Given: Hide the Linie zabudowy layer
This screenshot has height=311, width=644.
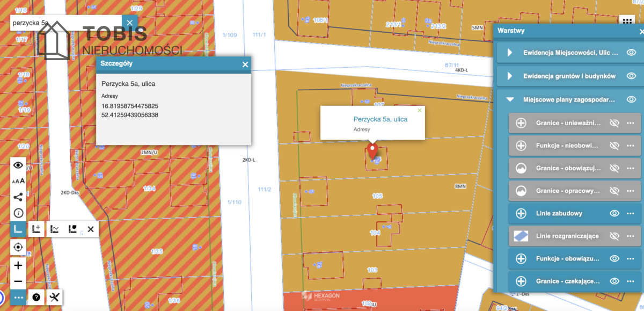Looking at the screenshot, I should pyautogui.click(x=614, y=213).
